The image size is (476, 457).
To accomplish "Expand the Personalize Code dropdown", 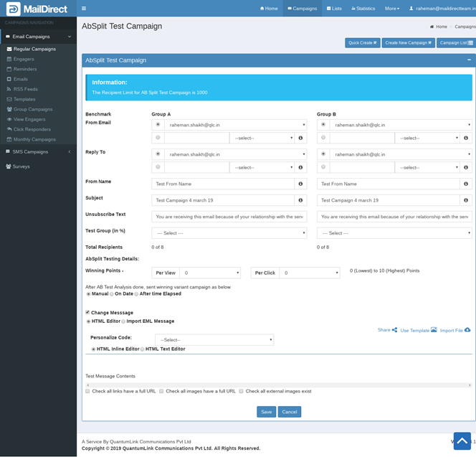I will coord(214,339).
